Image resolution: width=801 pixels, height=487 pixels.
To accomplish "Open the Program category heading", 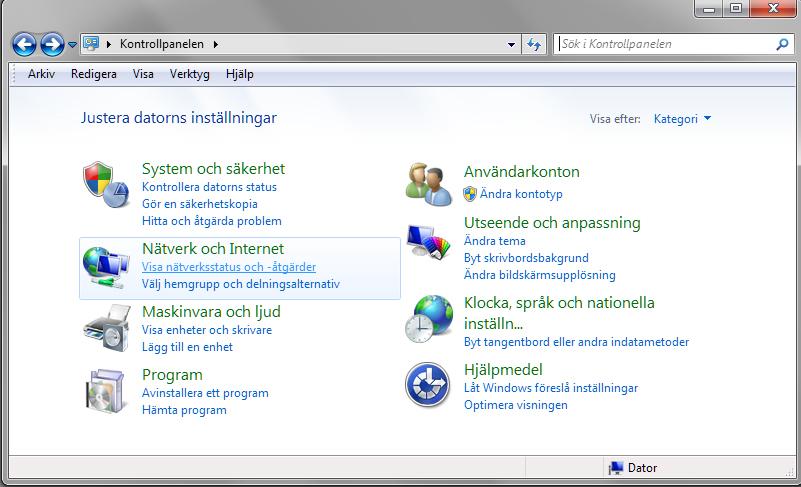I will pyautogui.click(x=173, y=375).
